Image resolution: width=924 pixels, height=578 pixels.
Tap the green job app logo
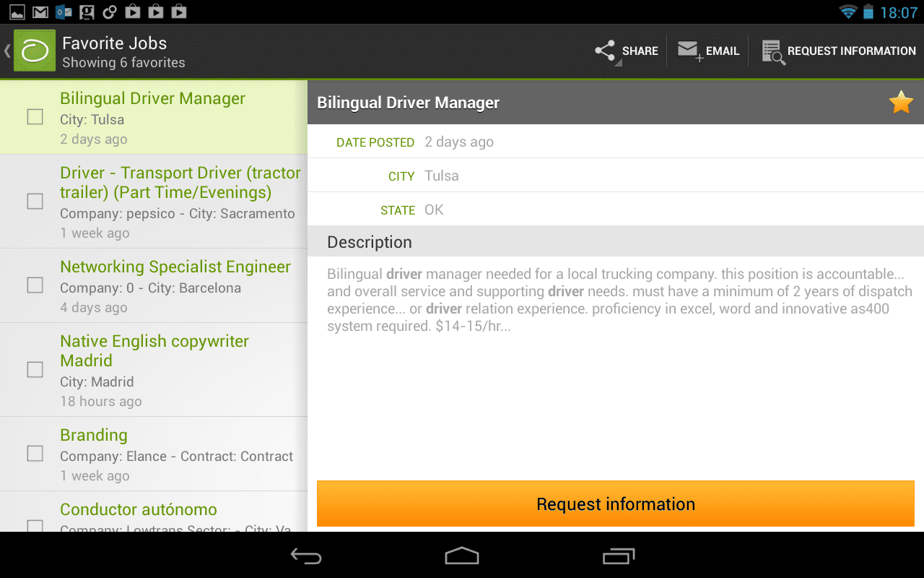click(x=33, y=51)
